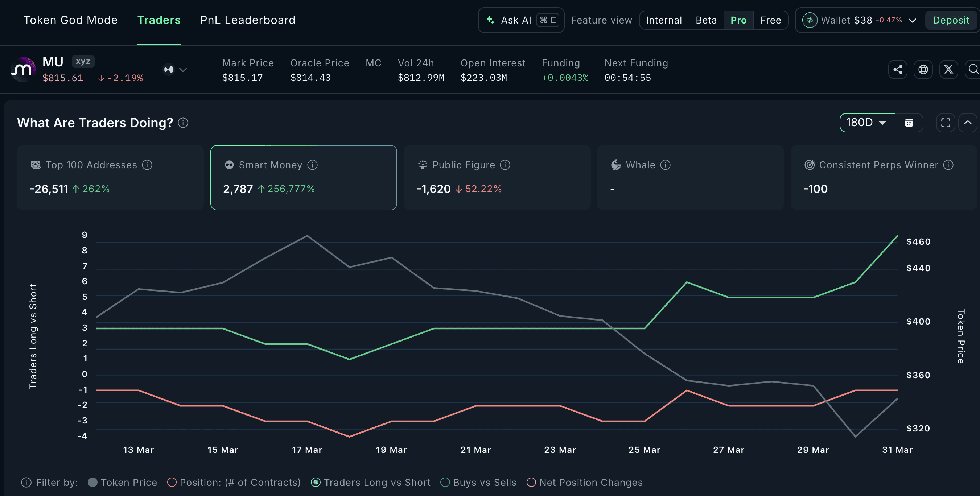Open the X (Twitter) icon
The width and height of the screenshot is (980, 496).
pos(948,69)
